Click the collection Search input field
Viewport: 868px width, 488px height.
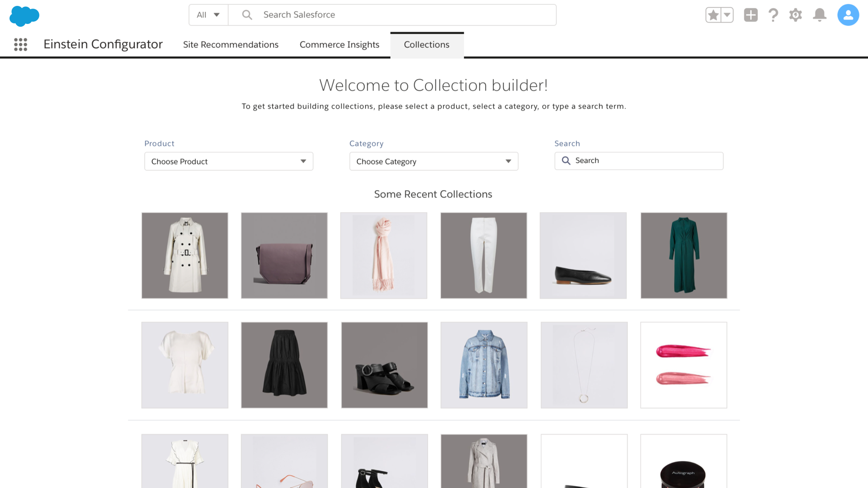(x=639, y=161)
